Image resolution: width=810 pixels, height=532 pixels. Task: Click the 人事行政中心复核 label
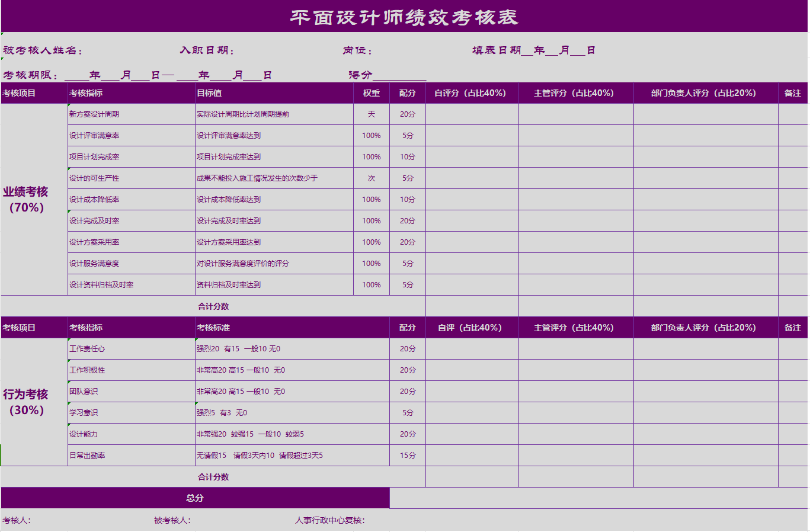point(330,521)
